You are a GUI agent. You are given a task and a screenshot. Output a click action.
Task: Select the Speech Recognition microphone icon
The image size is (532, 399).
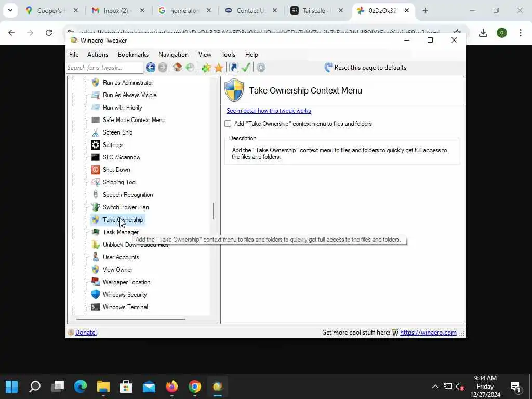pos(96,194)
